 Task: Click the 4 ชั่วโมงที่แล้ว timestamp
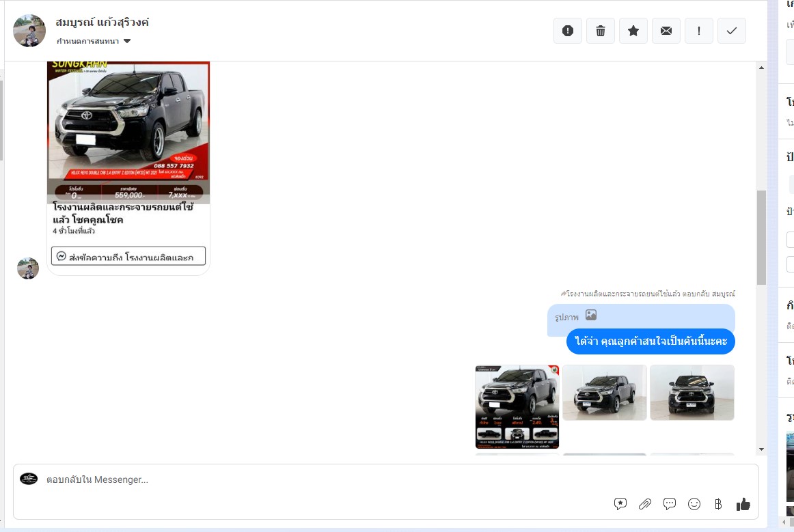[74, 231]
